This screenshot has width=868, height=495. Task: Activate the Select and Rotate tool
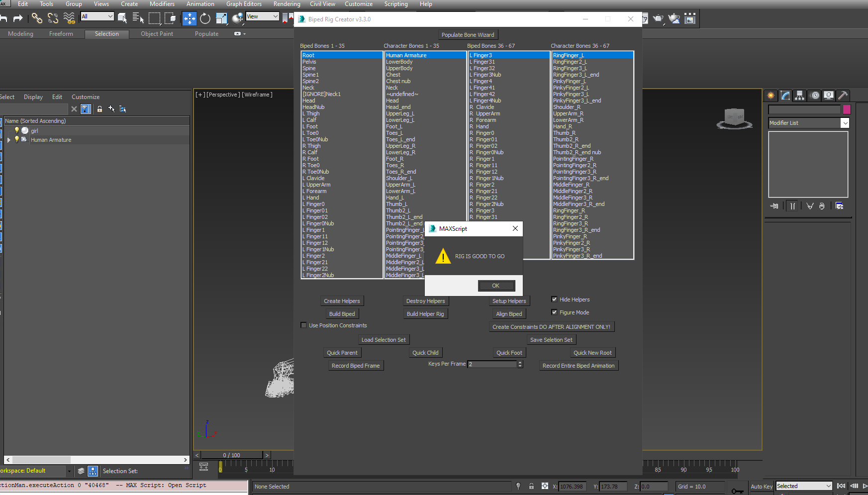point(205,18)
